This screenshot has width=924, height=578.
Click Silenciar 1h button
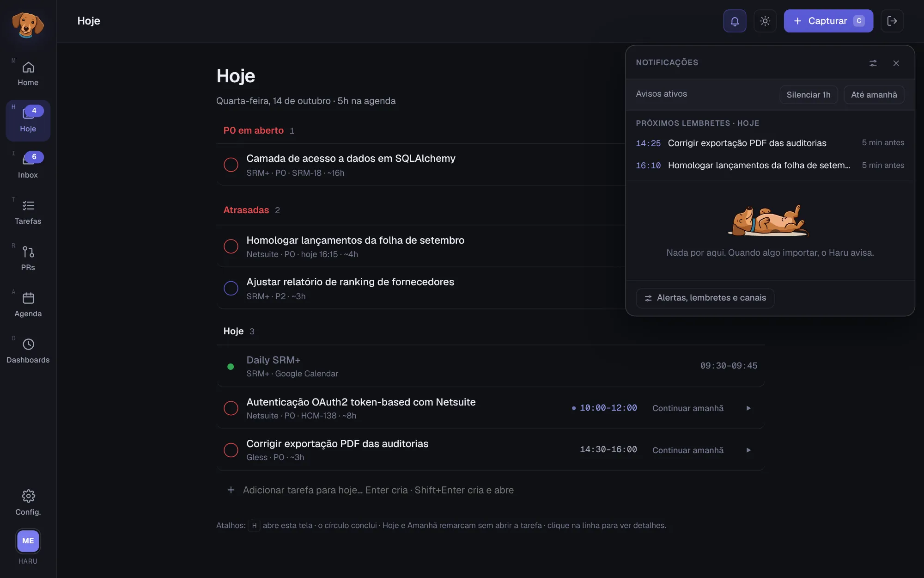click(x=808, y=95)
